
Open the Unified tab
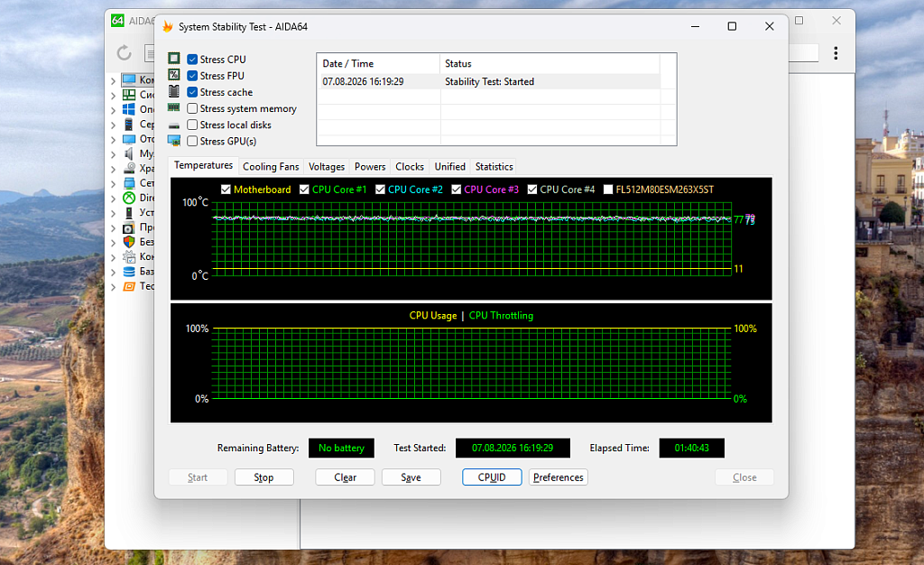pos(450,167)
